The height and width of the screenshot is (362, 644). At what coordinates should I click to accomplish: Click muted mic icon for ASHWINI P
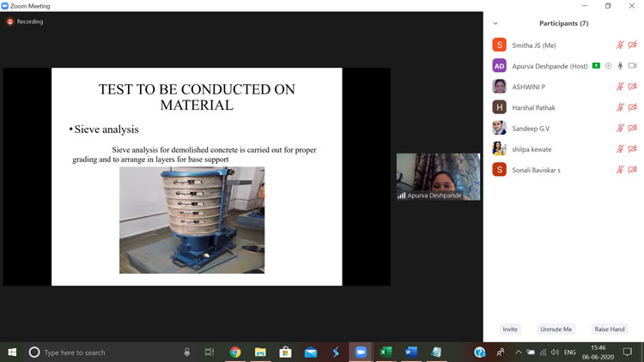click(620, 87)
